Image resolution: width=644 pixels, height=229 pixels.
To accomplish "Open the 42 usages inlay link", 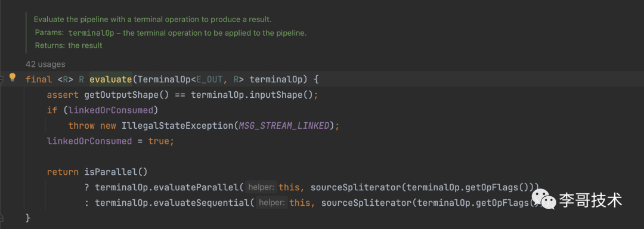I will [x=45, y=64].
